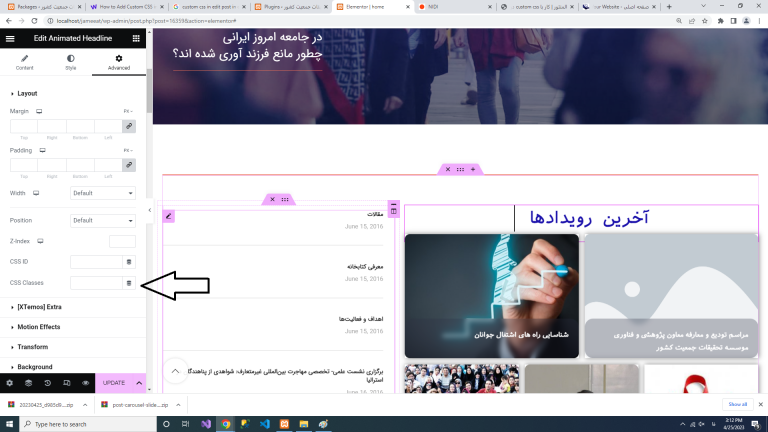The image size is (768, 432).
Task: Switch to the Content tab
Action: click(24, 63)
